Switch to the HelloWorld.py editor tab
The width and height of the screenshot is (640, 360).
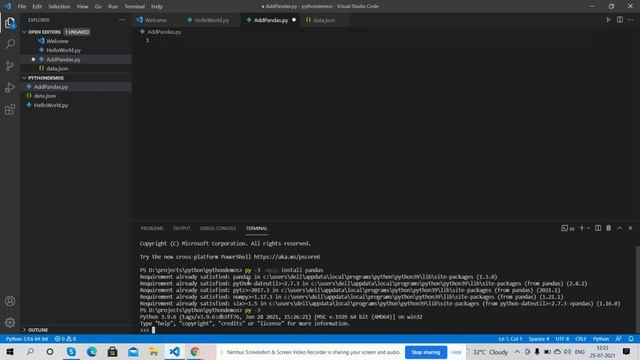[x=211, y=20]
